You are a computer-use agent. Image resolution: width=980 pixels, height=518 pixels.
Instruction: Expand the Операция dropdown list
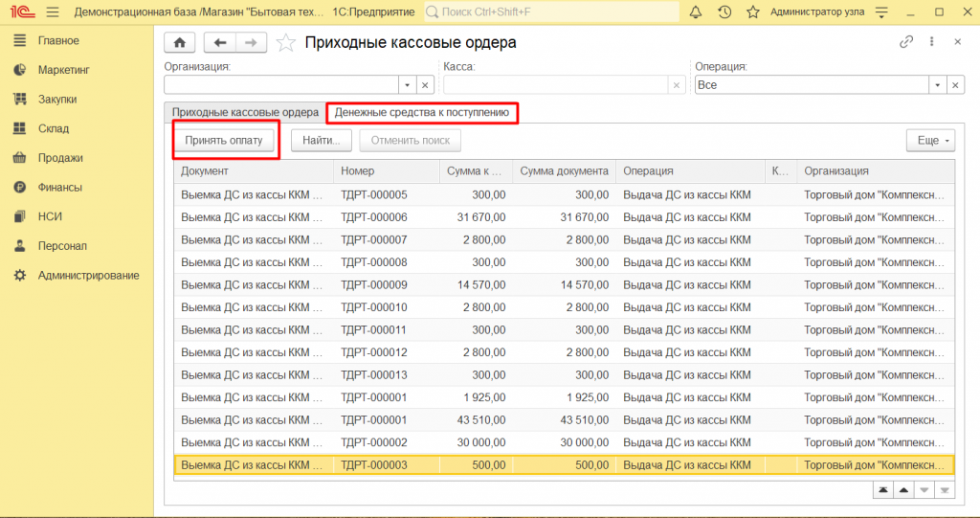937,85
